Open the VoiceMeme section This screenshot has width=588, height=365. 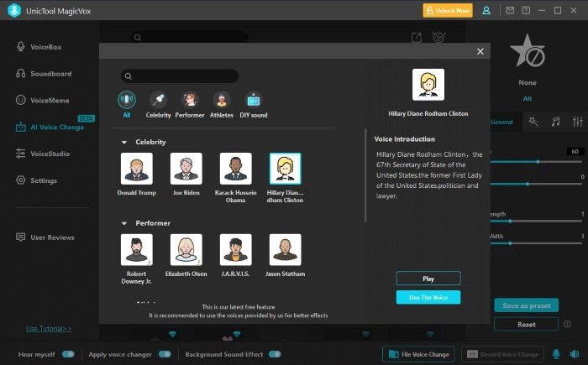point(42,100)
